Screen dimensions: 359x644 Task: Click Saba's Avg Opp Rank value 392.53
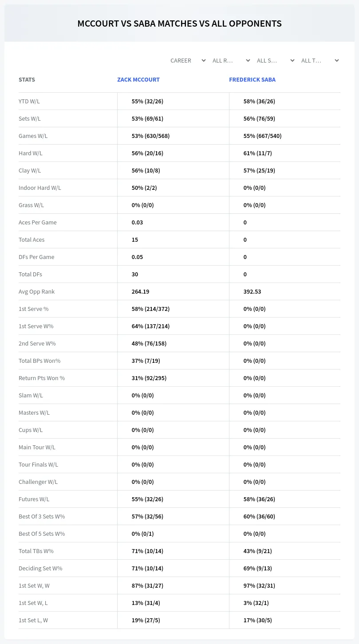coord(252,291)
